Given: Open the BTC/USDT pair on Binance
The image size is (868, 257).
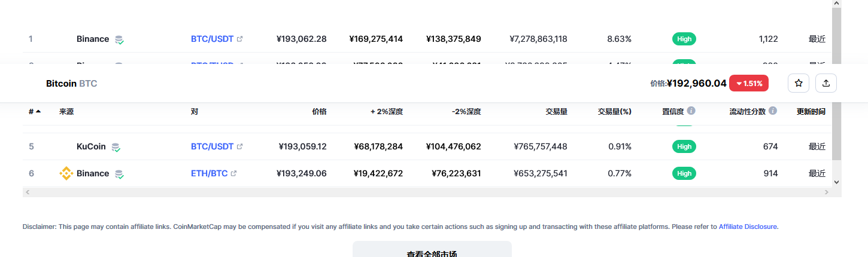Looking at the screenshot, I should [212, 39].
